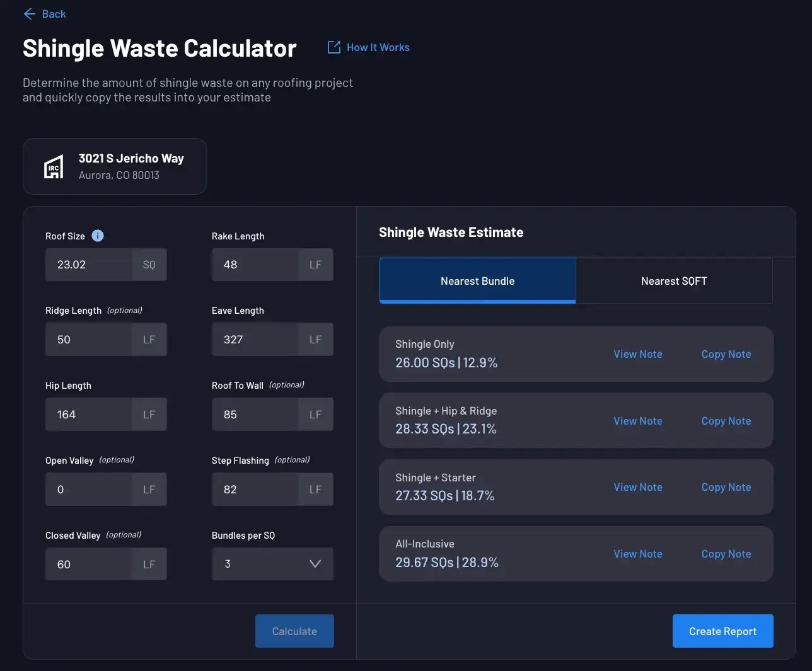Edit the Step Flashing input field
The width and height of the screenshot is (812, 671).
pos(255,490)
